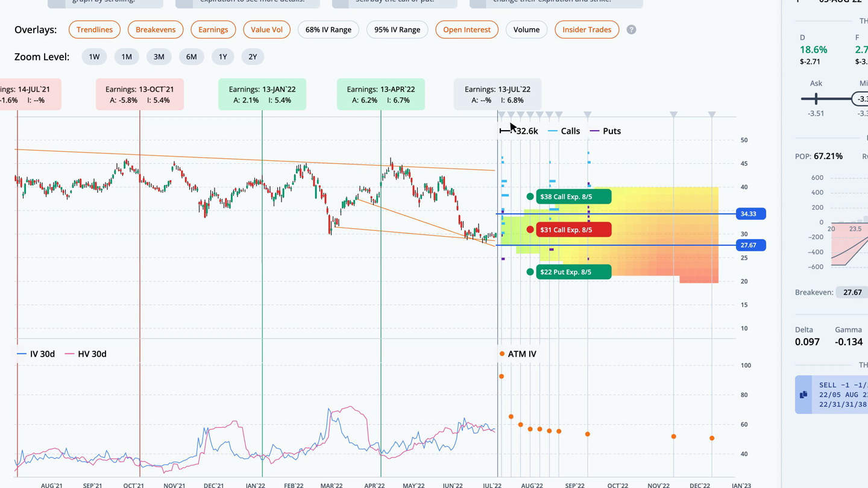Click the first expiration triangle marker above chart
868x488 pixels.
pyautogui.click(x=502, y=114)
